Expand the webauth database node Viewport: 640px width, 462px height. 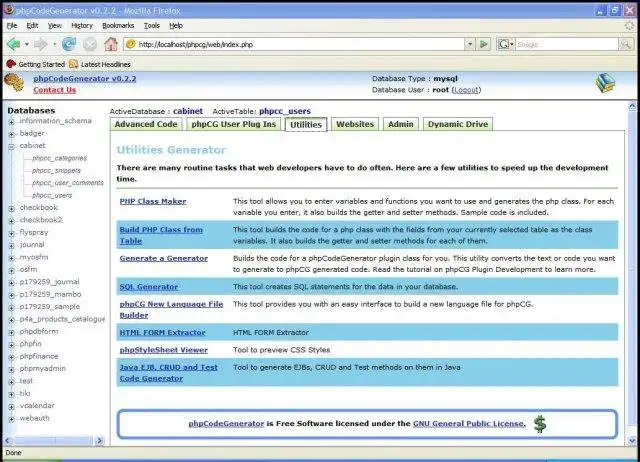click(x=11, y=419)
